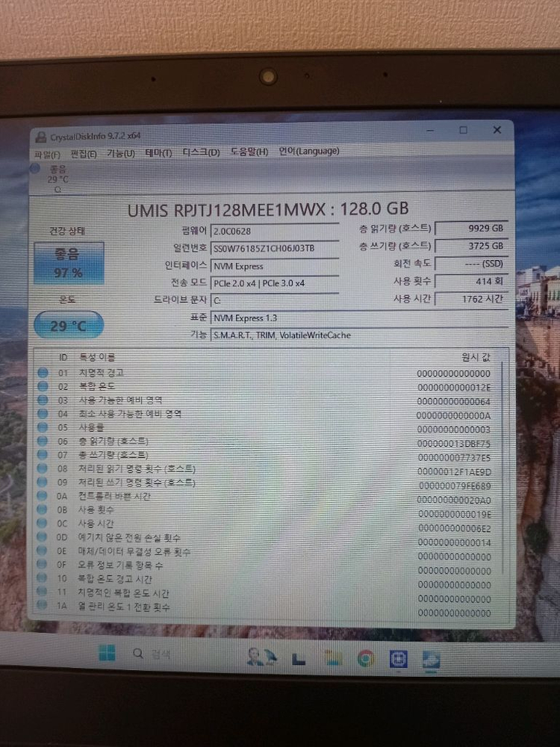
Task: Select the 치명적 경고 attribute name
Action: (102, 373)
